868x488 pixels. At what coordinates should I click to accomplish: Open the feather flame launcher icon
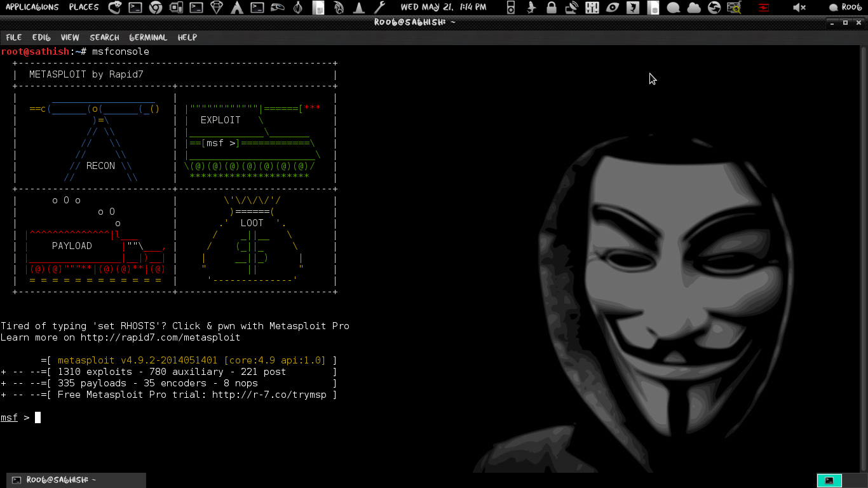[339, 8]
